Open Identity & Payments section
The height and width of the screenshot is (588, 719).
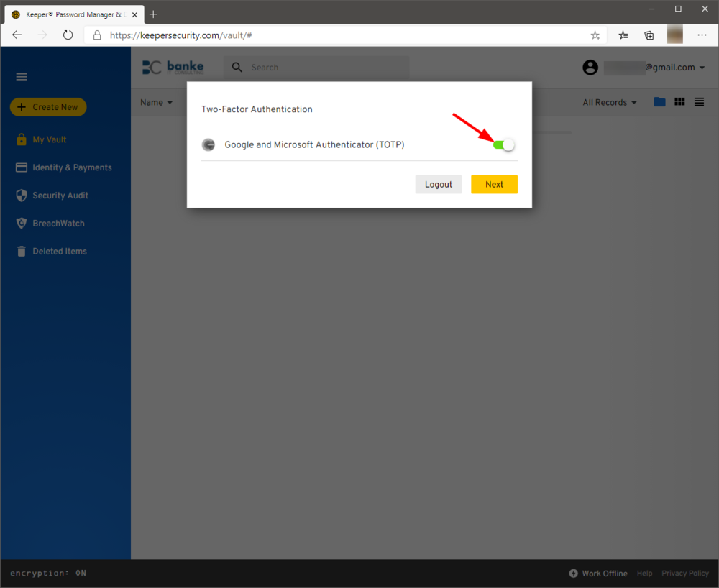(x=72, y=167)
